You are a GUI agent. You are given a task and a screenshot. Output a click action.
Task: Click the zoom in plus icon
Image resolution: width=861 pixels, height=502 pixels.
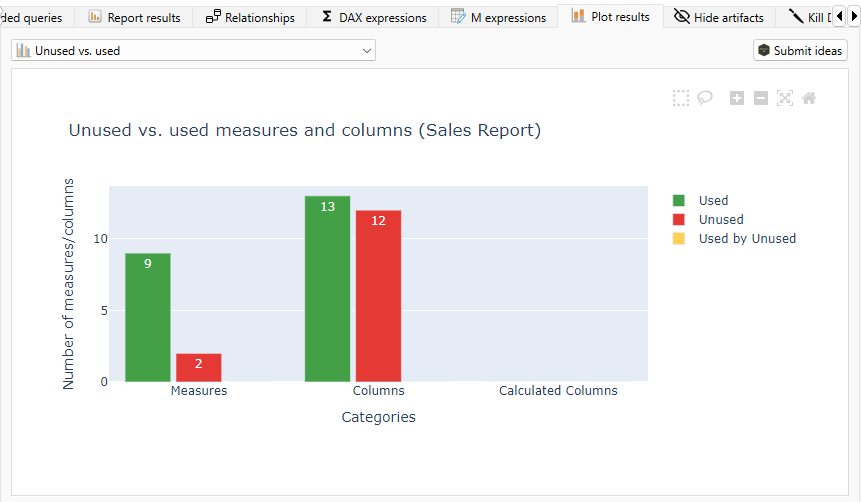tap(737, 98)
